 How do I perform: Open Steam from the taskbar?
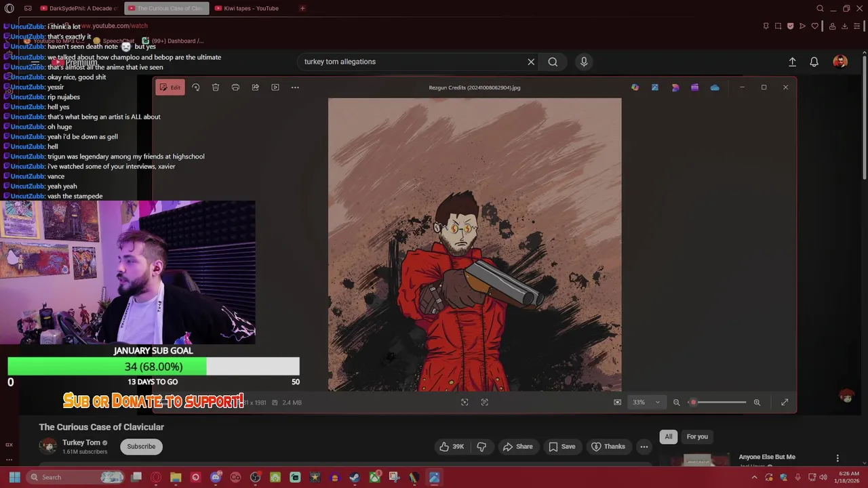(355, 477)
